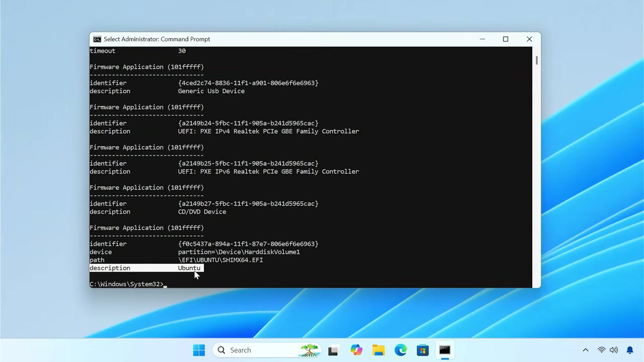
Task: Click the Generic Usb Device description
Action: pyautogui.click(x=211, y=91)
